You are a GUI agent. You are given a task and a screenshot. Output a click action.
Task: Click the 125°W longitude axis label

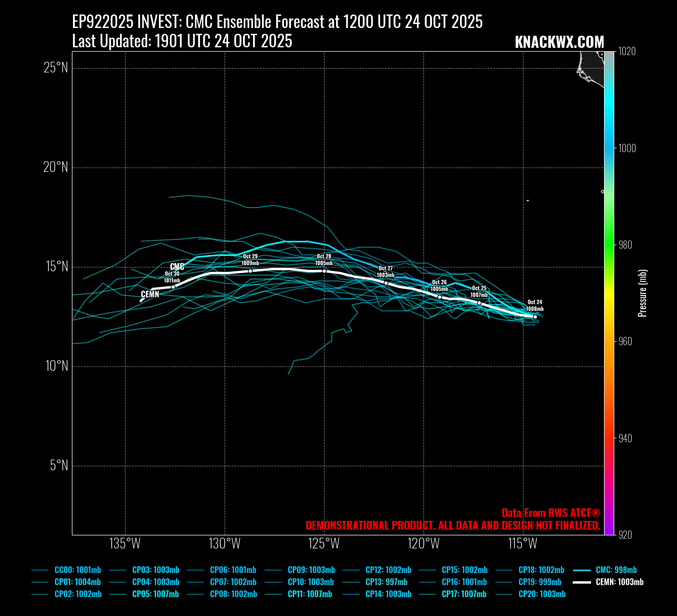(x=324, y=544)
